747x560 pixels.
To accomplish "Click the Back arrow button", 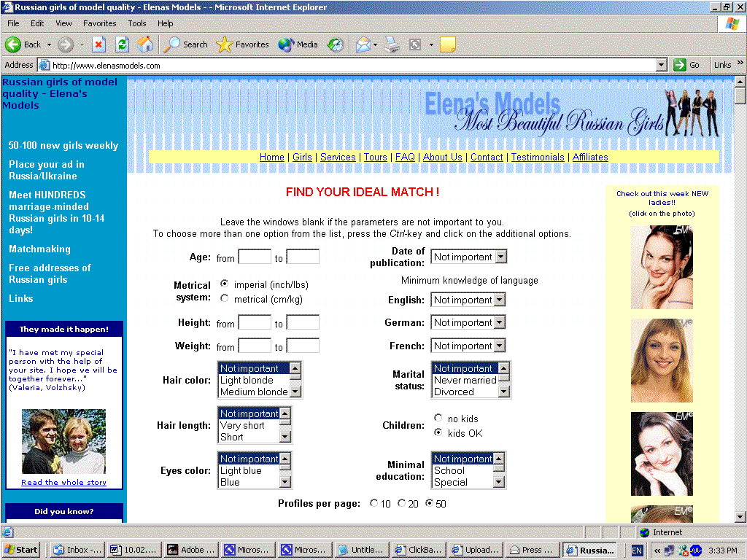I will pos(23,44).
